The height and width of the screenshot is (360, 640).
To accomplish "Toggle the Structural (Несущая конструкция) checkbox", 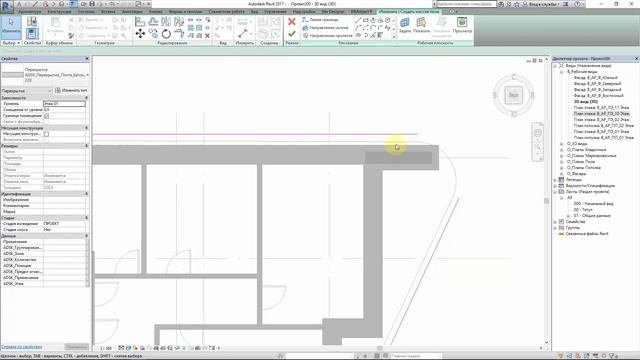I will (47, 134).
